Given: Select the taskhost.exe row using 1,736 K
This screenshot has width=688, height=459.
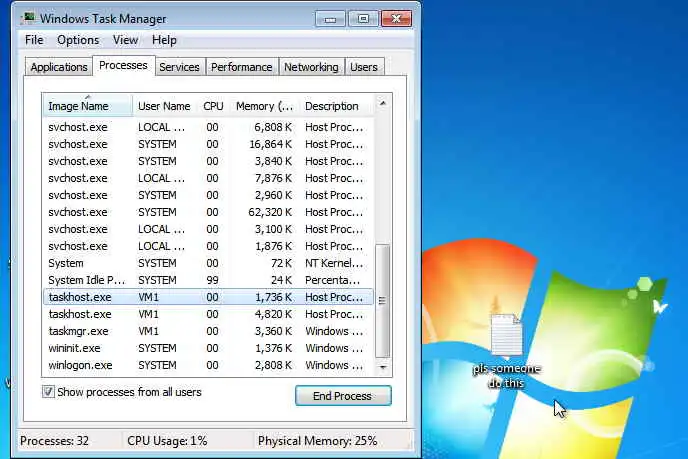Looking at the screenshot, I should 208,297.
